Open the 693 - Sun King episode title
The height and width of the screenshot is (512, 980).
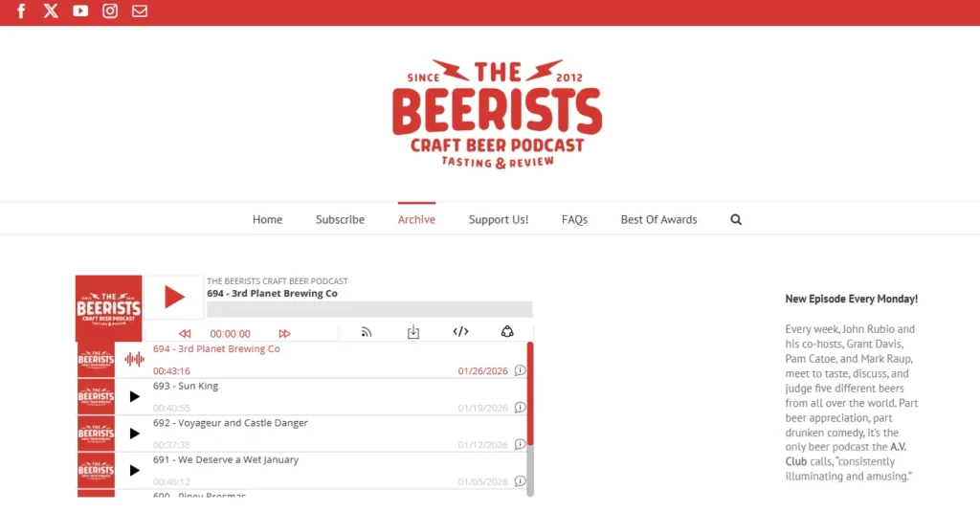pyautogui.click(x=186, y=386)
